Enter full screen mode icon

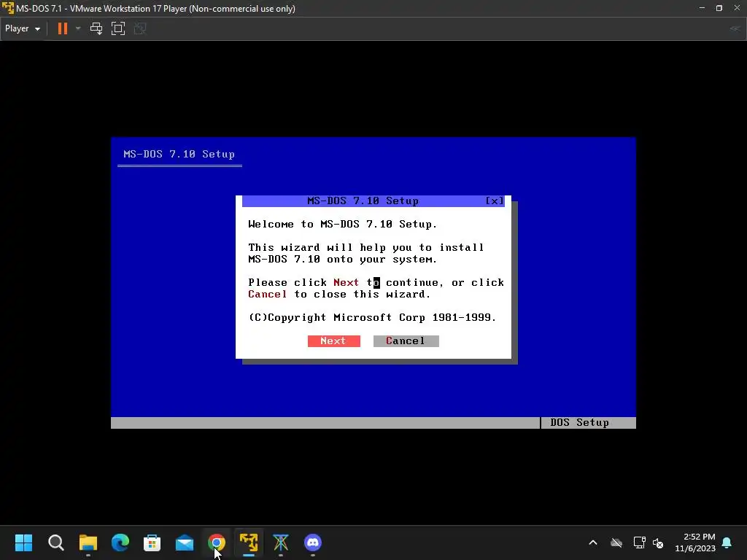click(x=118, y=28)
